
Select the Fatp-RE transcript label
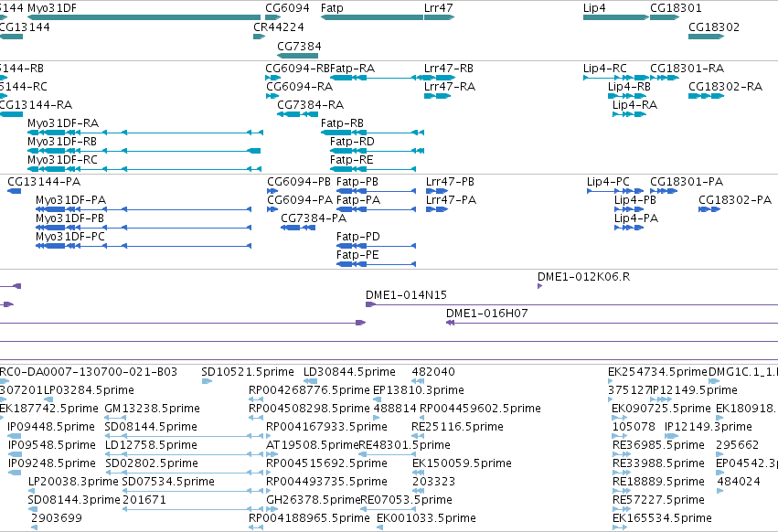352,160
